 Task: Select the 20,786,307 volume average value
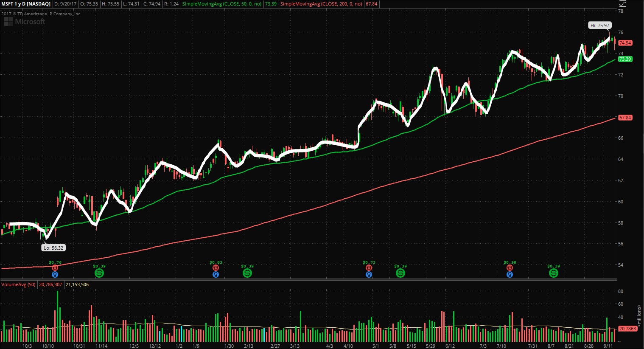coord(50,284)
